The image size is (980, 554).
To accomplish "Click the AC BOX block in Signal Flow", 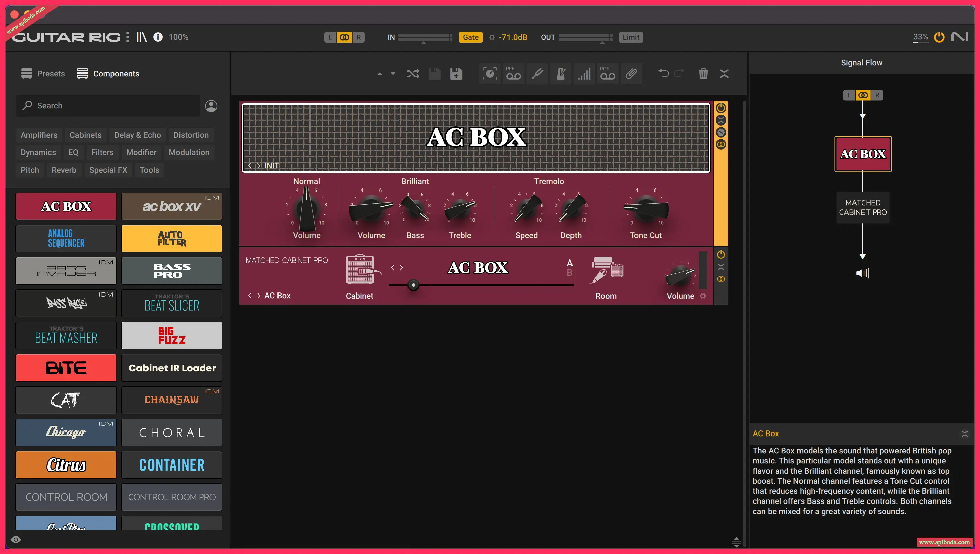I will (863, 154).
